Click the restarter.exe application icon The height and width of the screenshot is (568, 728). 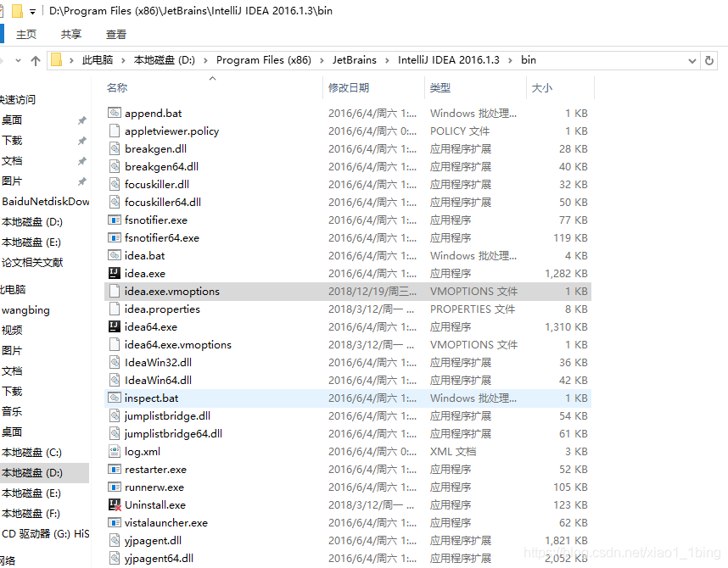click(115, 469)
